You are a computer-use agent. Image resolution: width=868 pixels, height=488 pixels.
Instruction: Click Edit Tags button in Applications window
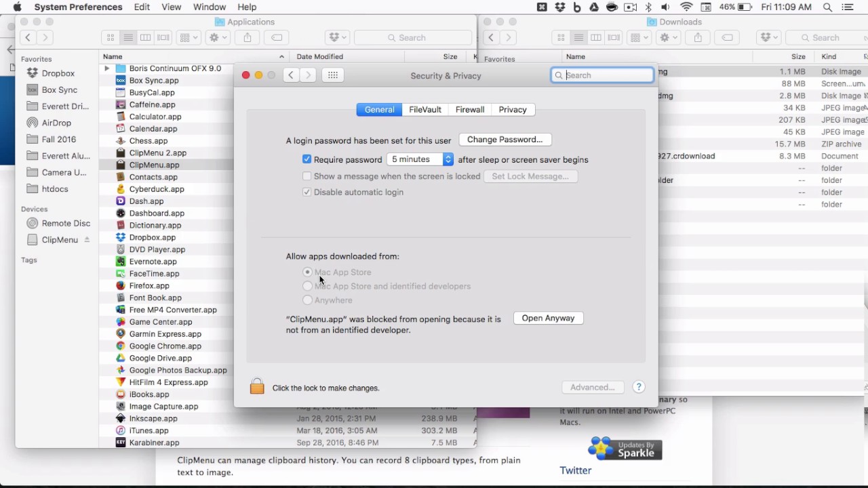point(277,38)
